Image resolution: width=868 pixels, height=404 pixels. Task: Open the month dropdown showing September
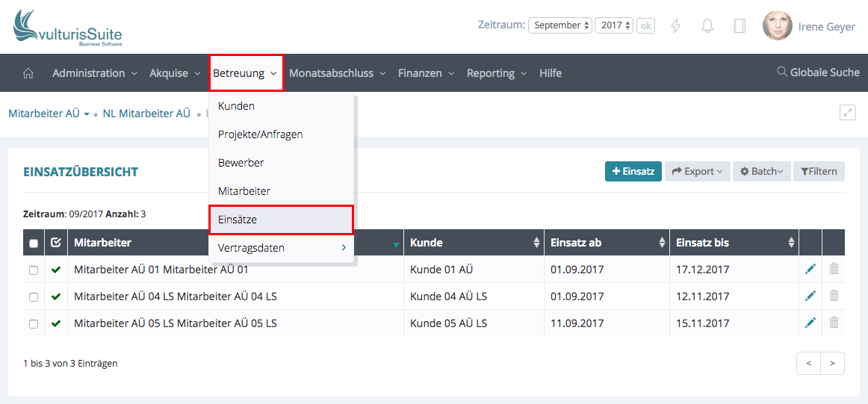pos(559,25)
